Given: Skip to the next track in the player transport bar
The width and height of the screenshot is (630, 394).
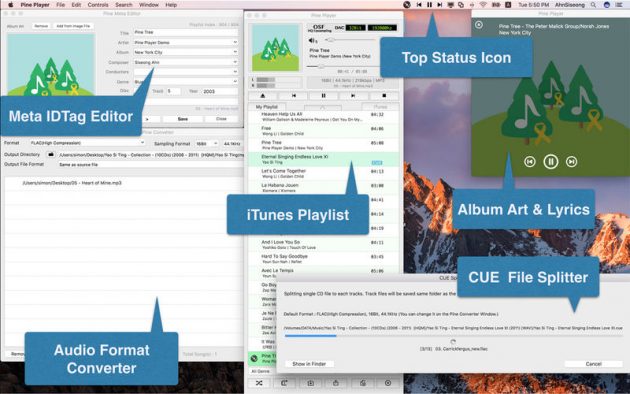Looking at the screenshot, I should [353, 96].
